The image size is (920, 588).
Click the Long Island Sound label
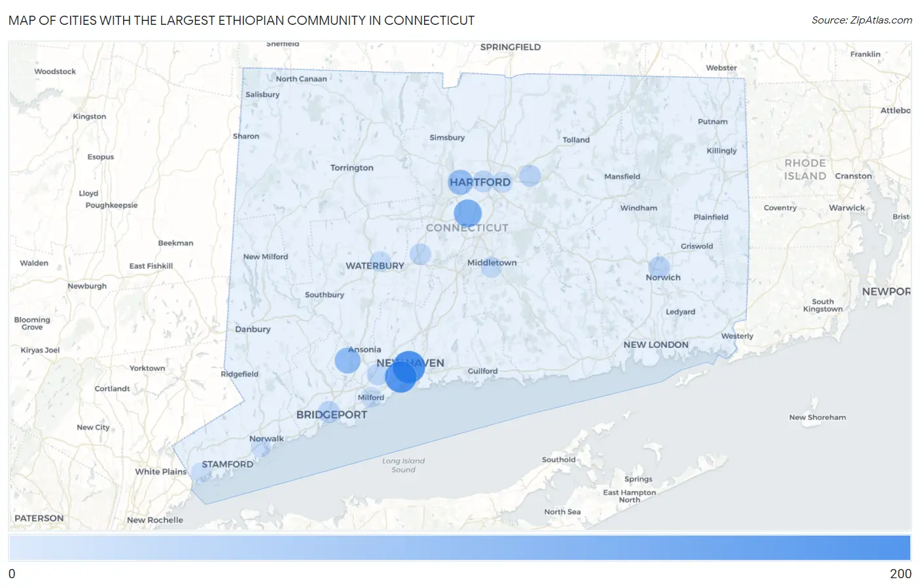[404, 465]
